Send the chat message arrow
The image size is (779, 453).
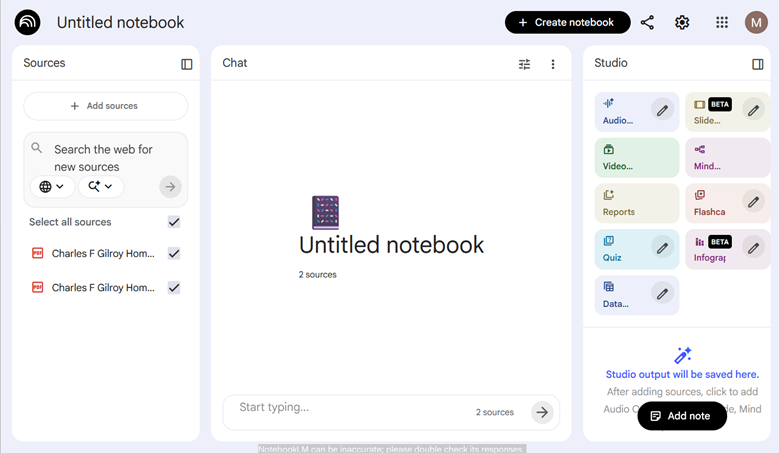(542, 412)
